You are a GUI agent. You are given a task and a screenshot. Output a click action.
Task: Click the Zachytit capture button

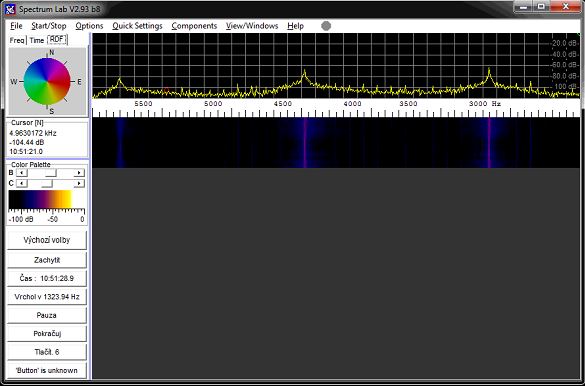47,260
